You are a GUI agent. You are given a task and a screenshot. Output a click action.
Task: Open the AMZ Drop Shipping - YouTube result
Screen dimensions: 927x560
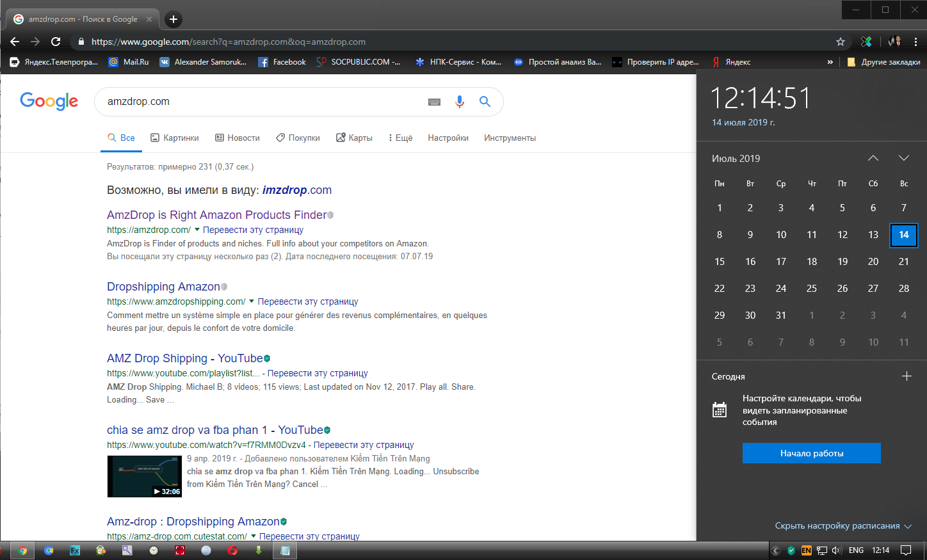(x=185, y=358)
